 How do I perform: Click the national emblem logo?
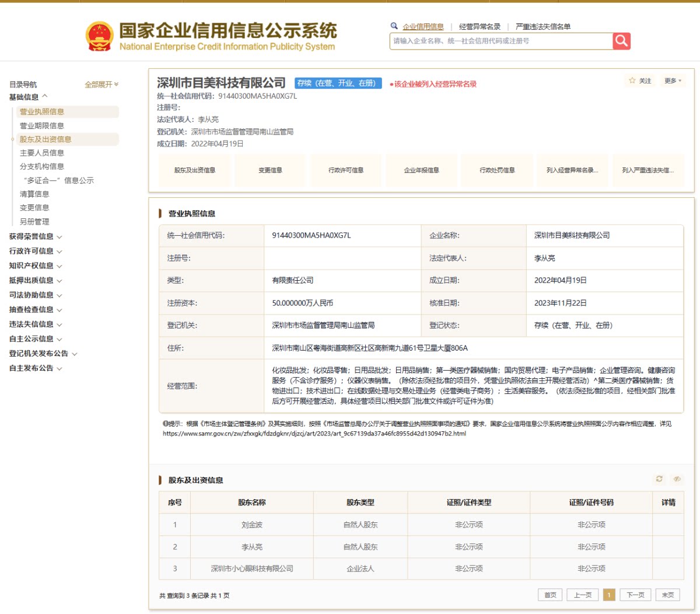(x=99, y=37)
